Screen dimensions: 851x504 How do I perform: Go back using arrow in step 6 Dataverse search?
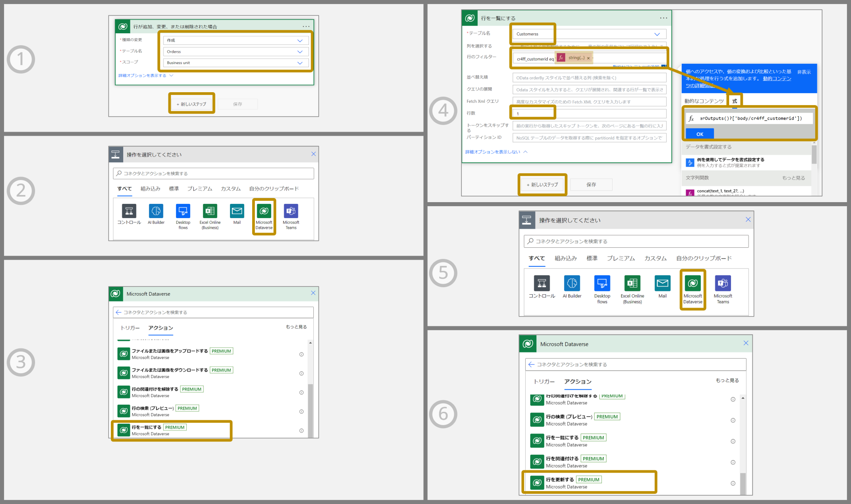pyautogui.click(x=531, y=364)
